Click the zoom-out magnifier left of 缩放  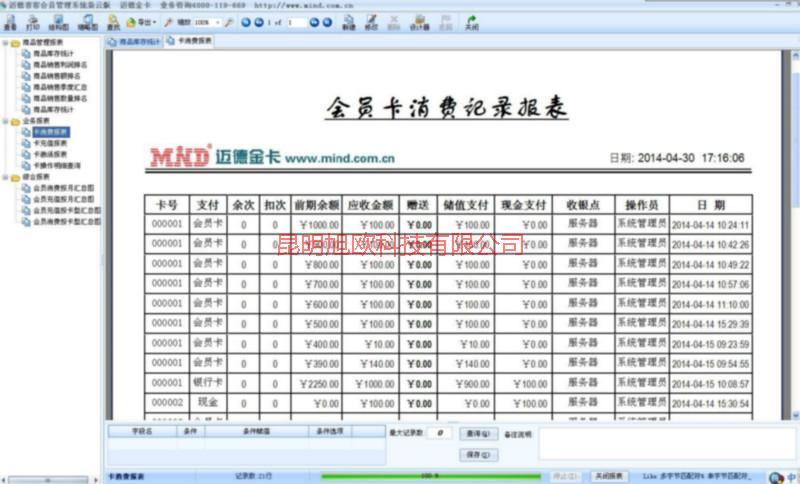point(168,22)
